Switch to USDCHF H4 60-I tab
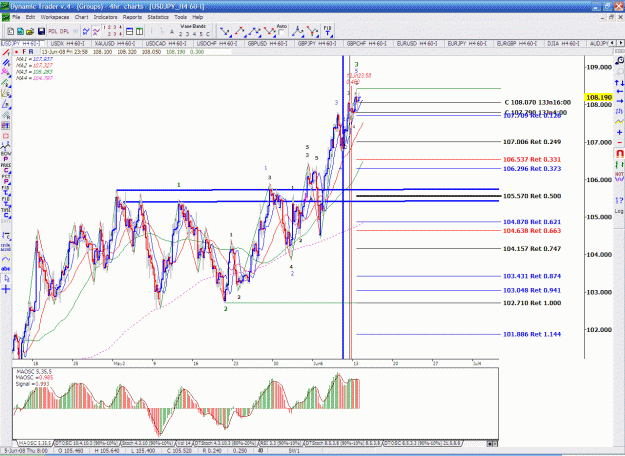This screenshot has height=456, width=625. pos(216,43)
